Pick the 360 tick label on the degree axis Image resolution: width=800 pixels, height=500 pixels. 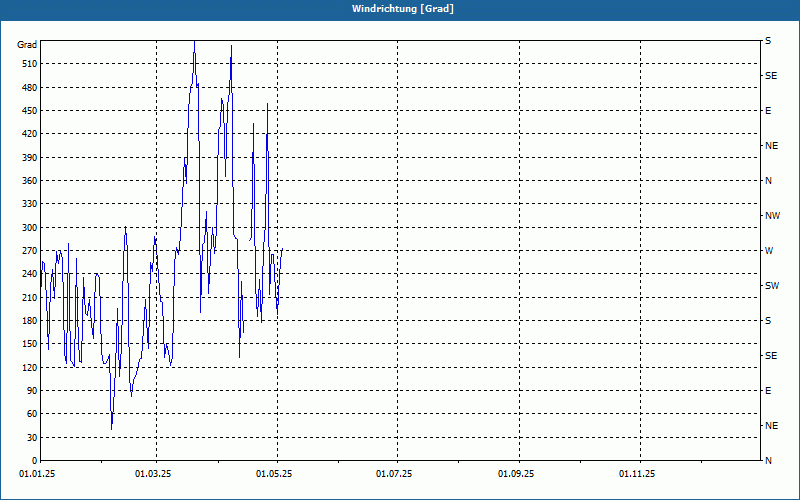pyautogui.click(x=30, y=181)
